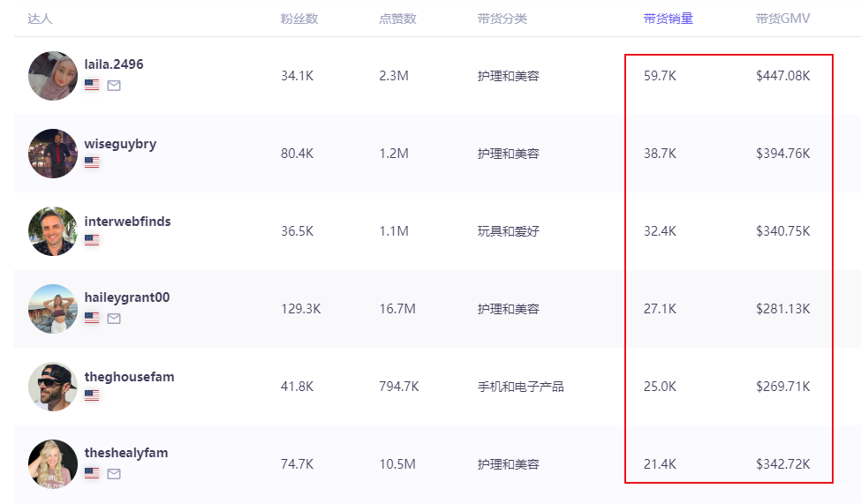Open the interwebfinds creator name link

coord(128,222)
